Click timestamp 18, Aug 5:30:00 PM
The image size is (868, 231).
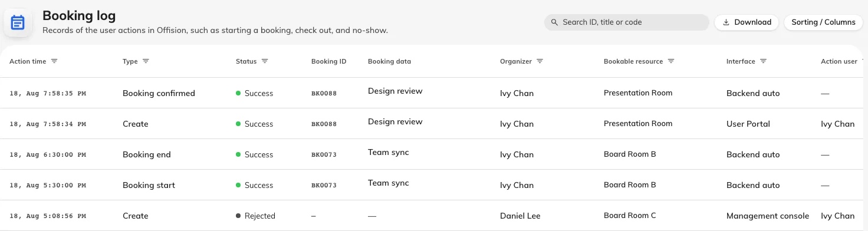pos(48,185)
